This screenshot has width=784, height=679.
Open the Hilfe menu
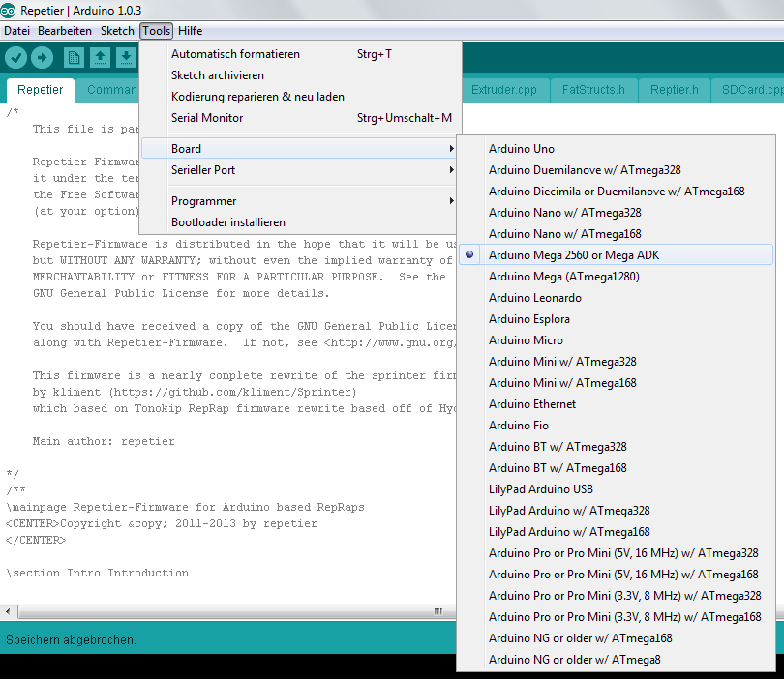point(191,31)
